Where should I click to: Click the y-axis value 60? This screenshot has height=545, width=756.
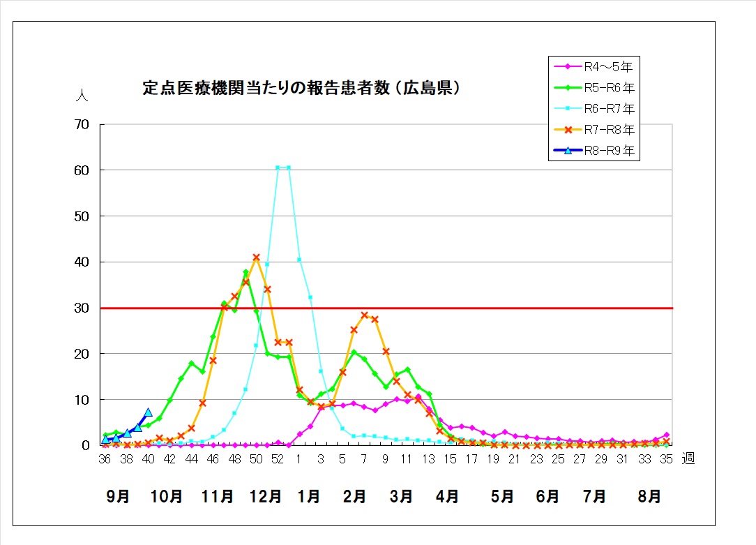tap(82, 170)
